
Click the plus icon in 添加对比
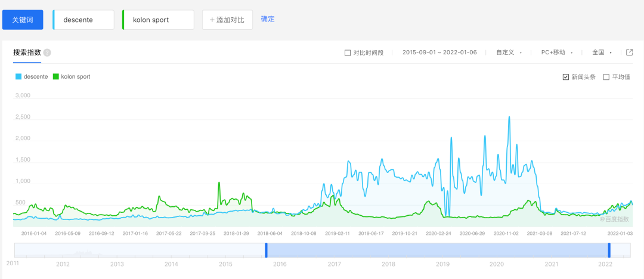[212, 20]
